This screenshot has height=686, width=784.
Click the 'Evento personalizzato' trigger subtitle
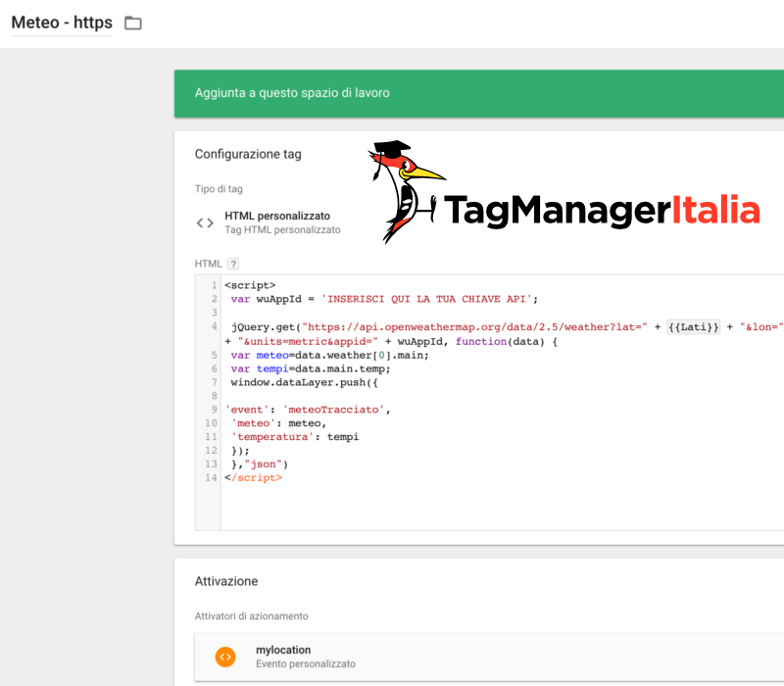pos(306,663)
